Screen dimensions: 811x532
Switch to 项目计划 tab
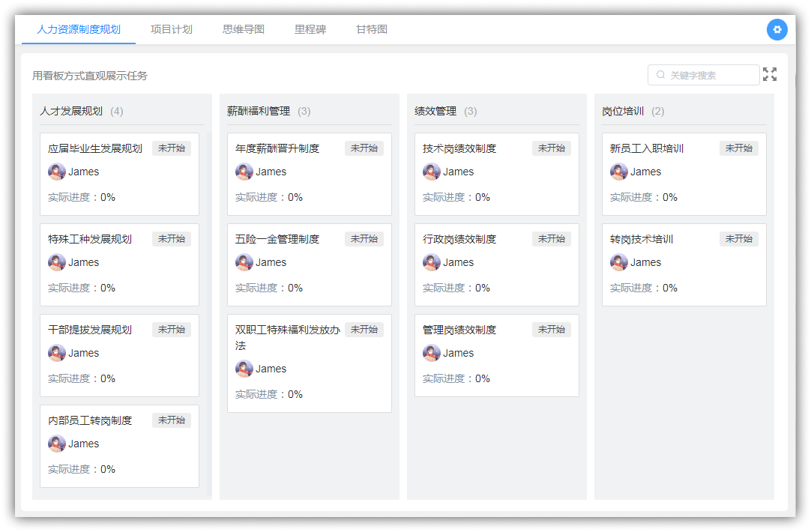click(171, 29)
